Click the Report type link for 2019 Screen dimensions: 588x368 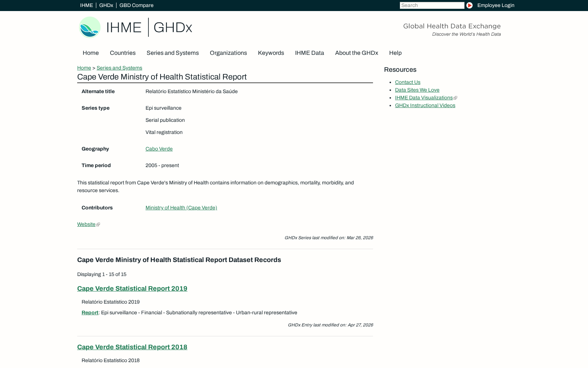coord(90,313)
